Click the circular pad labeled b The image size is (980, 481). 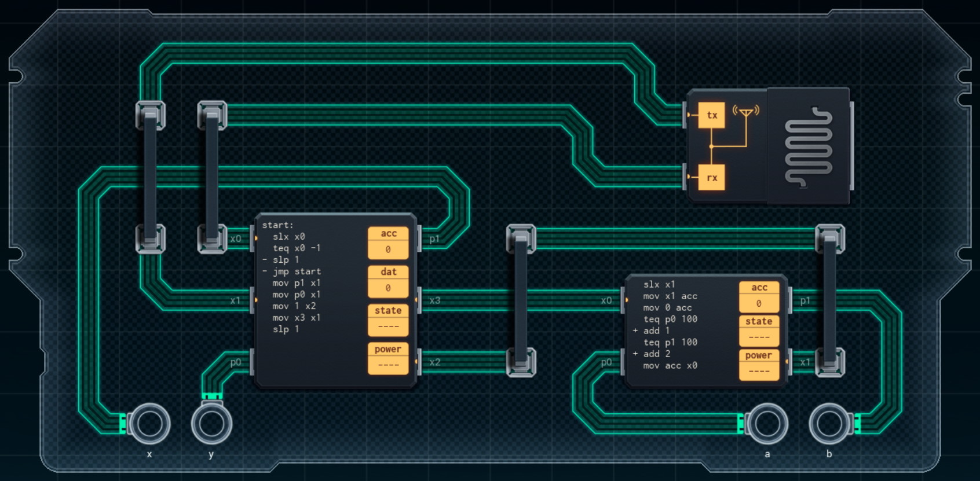(x=829, y=424)
